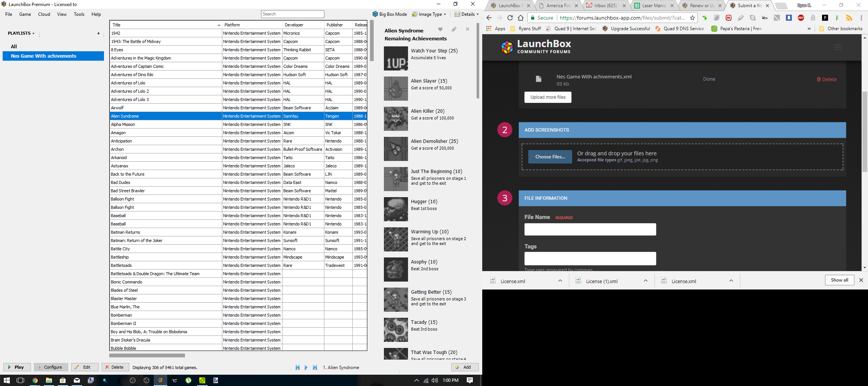Select the Nes Game With achivements playlist
The width and height of the screenshot is (868, 386).
(x=53, y=56)
